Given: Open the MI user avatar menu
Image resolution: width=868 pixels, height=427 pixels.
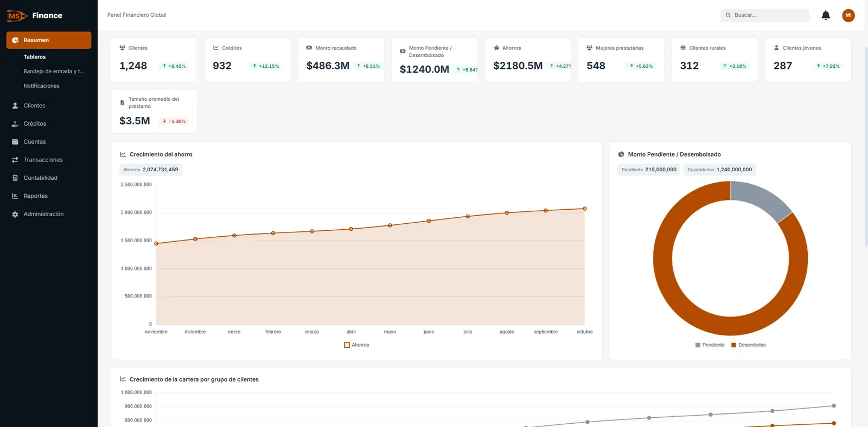Looking at the screenshot, I should coord(848,15).
